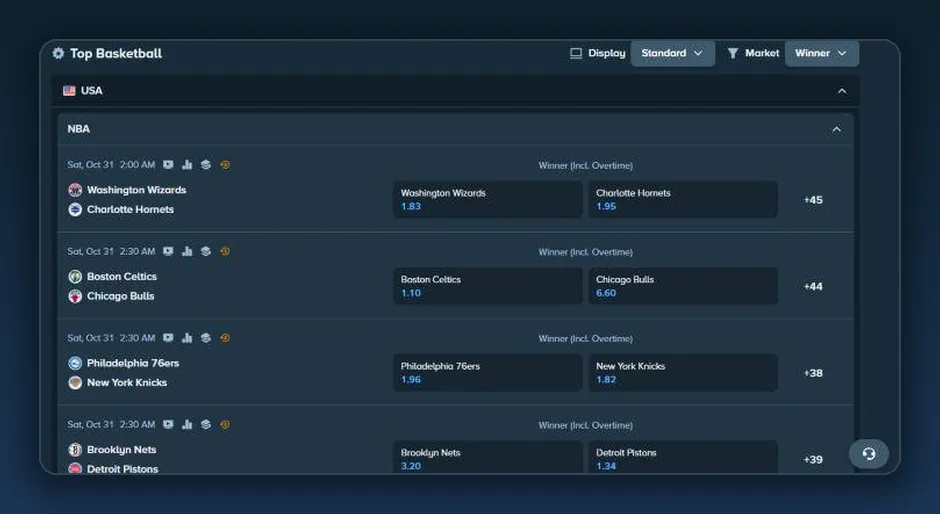Expand +45 more markets for Wizards game

(x=813, y=200)
